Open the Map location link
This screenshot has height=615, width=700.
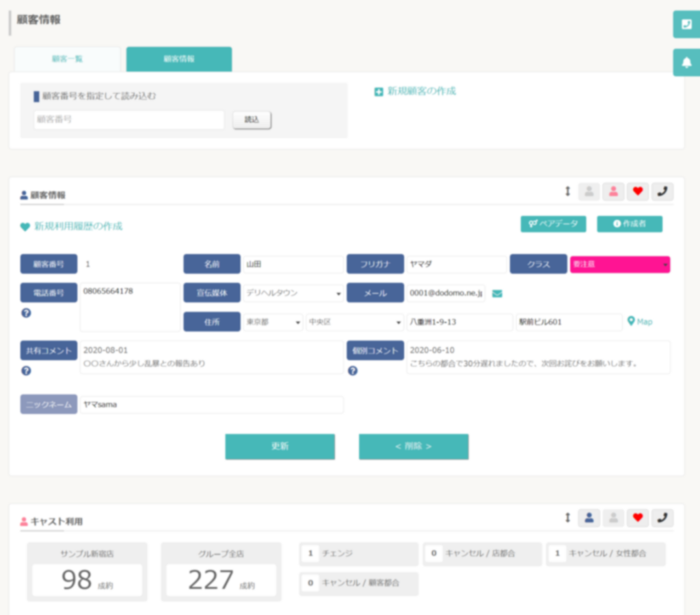640,321
